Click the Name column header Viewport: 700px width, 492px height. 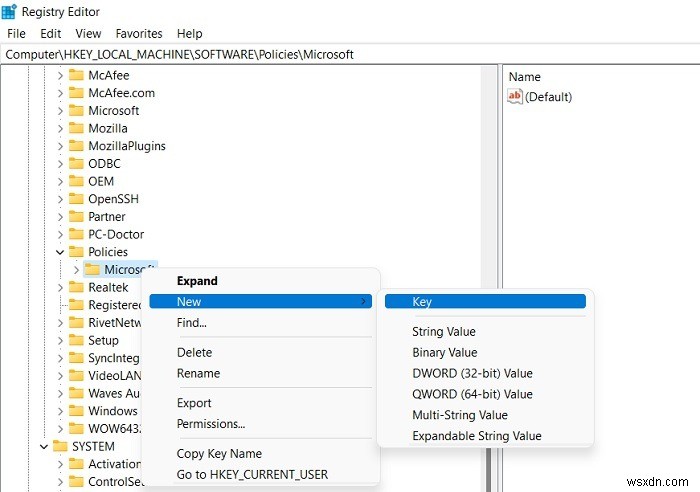[525, 76]
